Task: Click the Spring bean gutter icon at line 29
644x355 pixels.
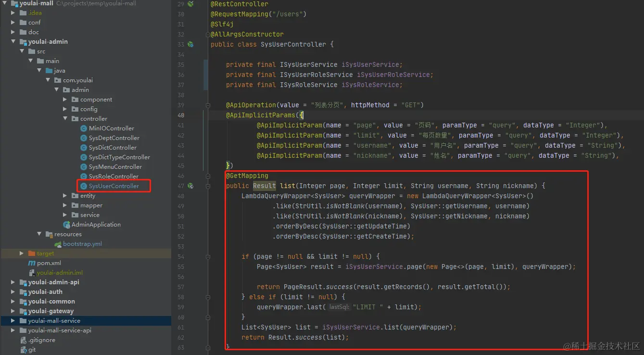Action: tap(190, 4)
